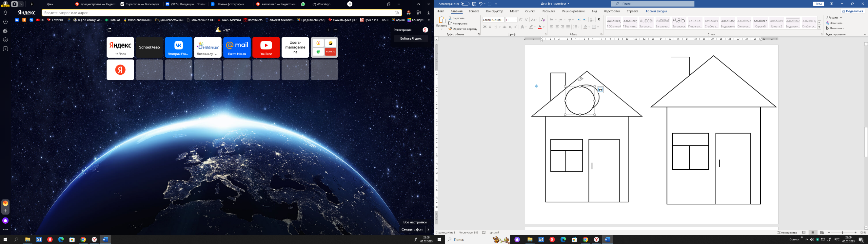Viewport: 868px width, 244px height.
Task: Click the zoom slider in status bar
Action: click(x=842, y=233)
